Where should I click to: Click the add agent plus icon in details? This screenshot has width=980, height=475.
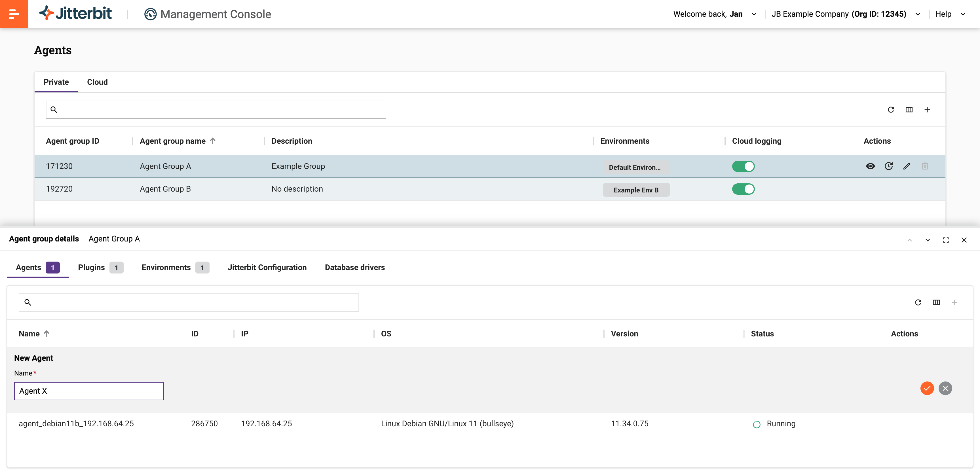coord(954,302)
